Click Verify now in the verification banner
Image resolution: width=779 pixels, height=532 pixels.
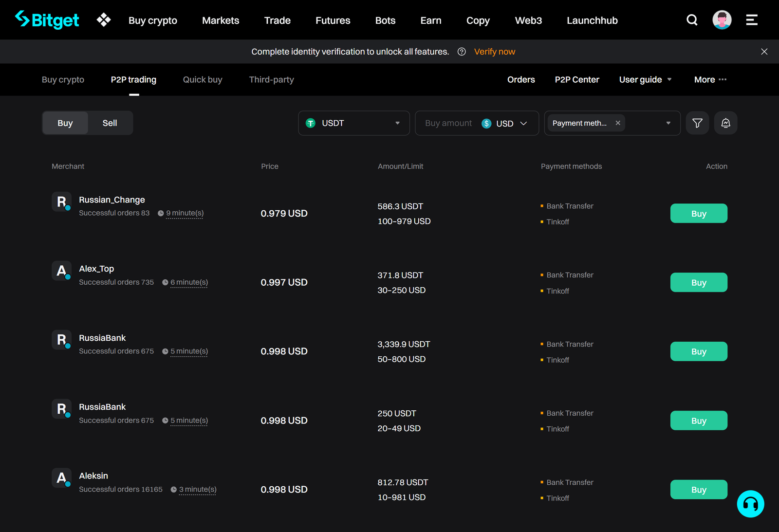point(494,51)
